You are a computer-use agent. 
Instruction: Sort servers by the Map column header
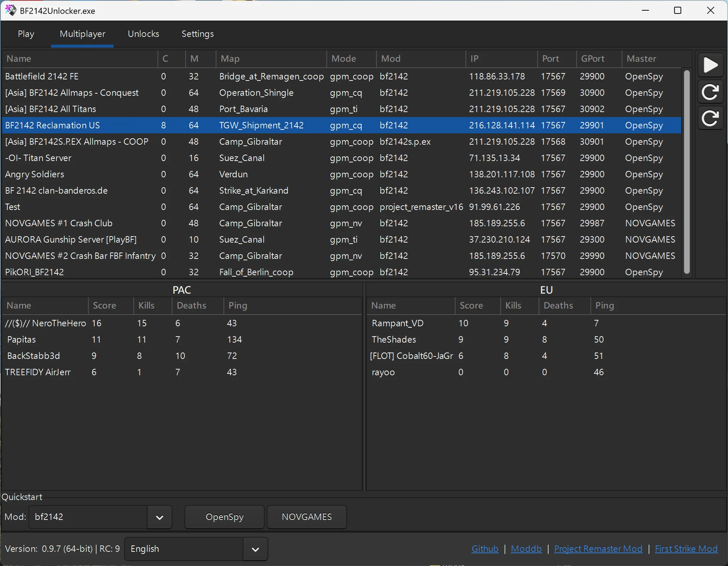tap(271, 59)
